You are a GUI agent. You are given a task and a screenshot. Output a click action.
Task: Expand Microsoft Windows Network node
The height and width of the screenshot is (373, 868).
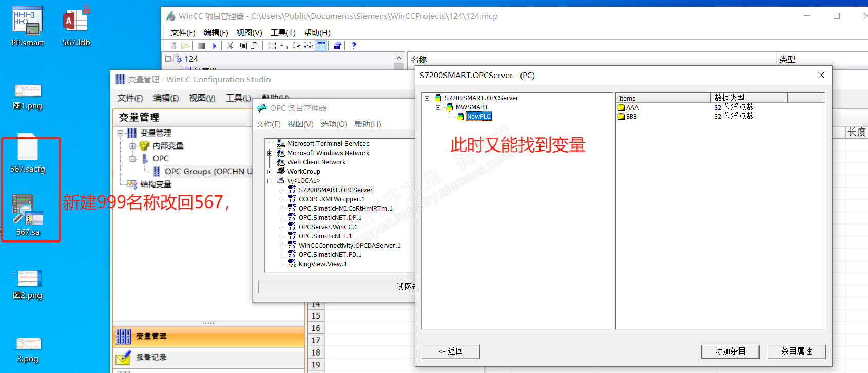[x=269, y=153]
